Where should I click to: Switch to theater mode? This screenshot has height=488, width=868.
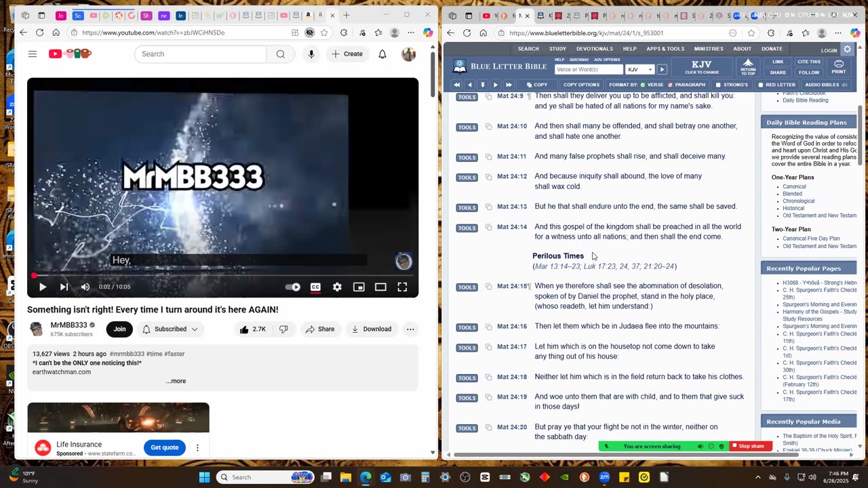point(380,287)
